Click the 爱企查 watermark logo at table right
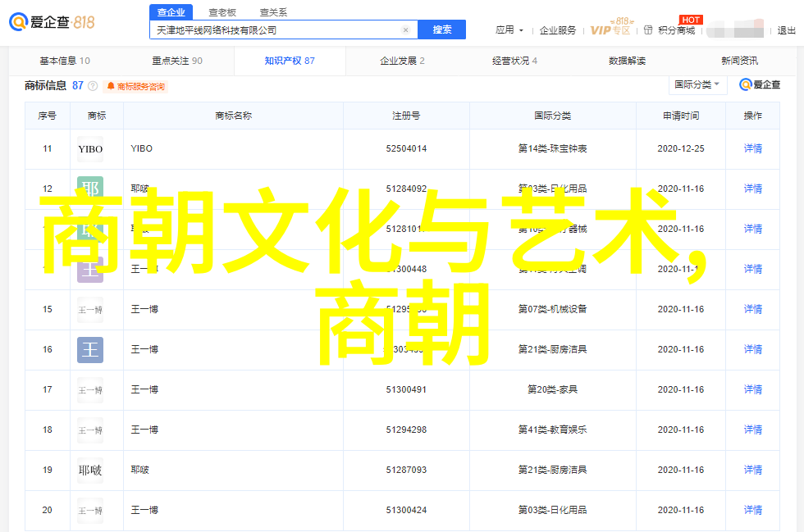 point(760,84)
